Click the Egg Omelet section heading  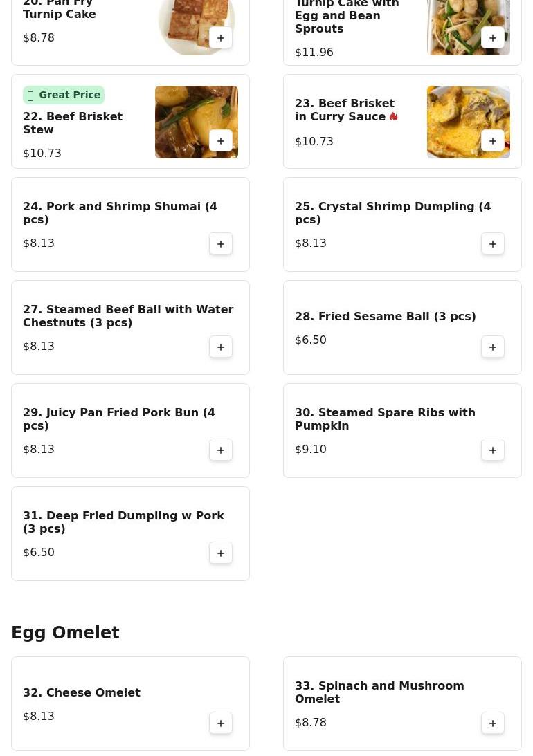click(65, 633)
